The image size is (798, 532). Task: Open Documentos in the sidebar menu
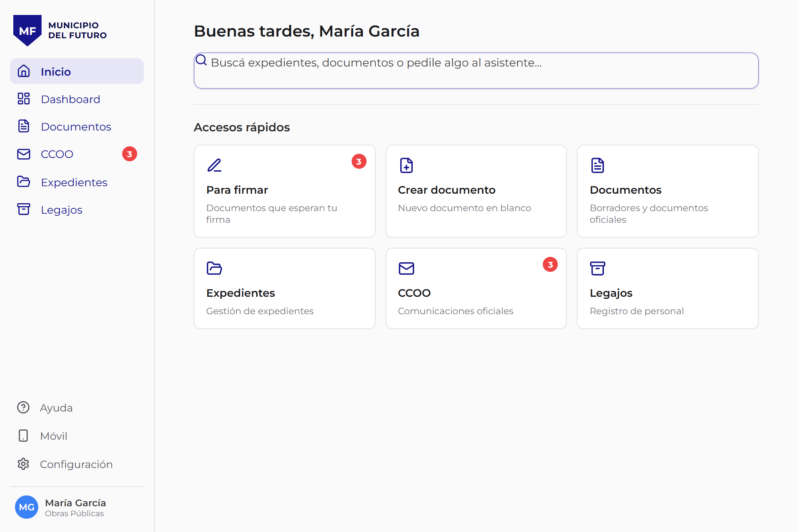[x=77, y=126]
